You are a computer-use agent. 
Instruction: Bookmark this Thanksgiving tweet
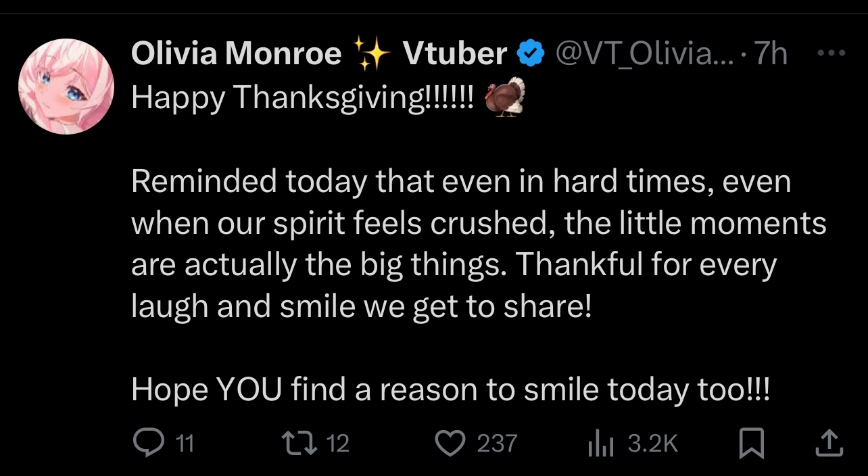[751, 443]
